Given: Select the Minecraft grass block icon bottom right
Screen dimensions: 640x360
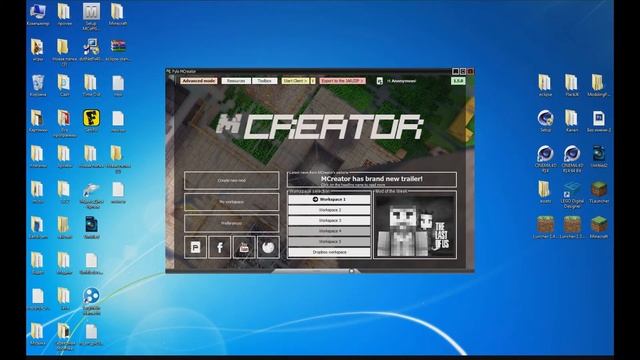Looking at the screenshot, I should point(599,228).
